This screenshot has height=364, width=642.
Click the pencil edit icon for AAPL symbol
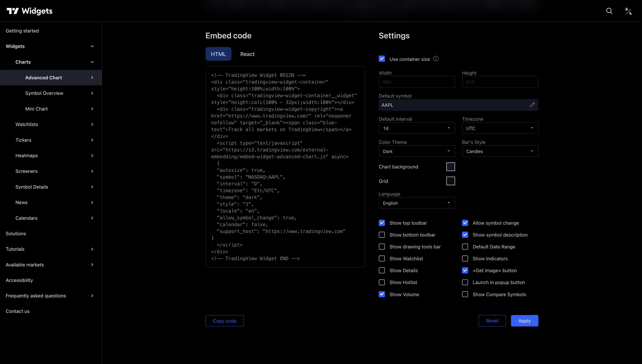pos(532,105)
